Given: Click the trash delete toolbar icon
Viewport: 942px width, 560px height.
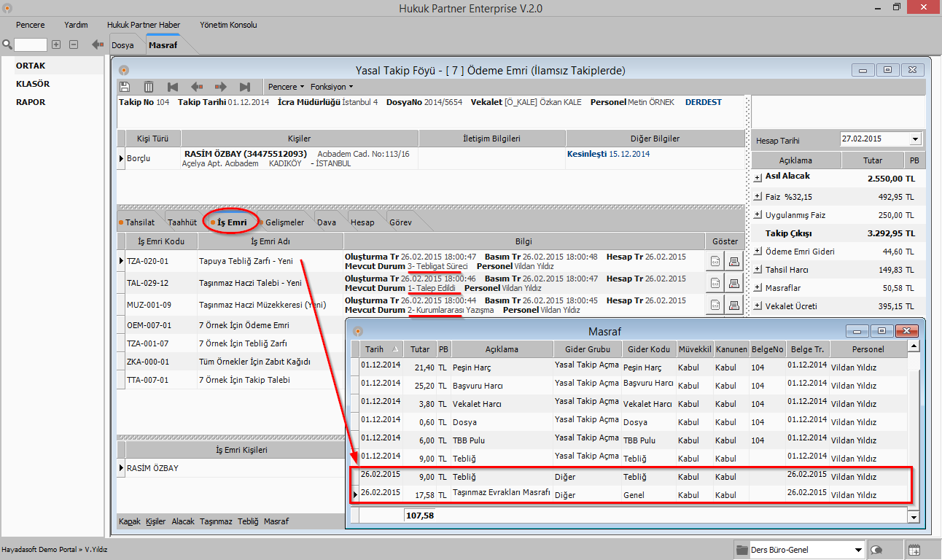Looking at the screenshot, I should point(149,87).
